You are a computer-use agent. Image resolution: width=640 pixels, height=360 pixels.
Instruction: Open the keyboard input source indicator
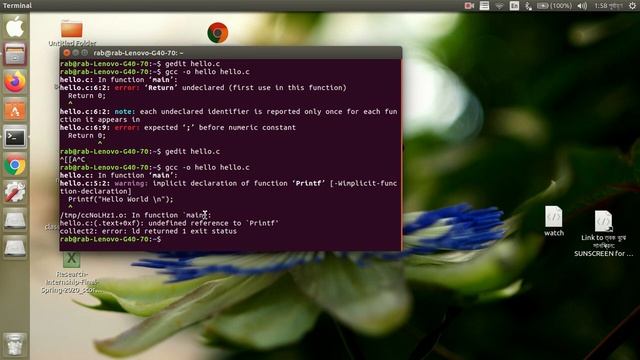(x=514, y=6)
